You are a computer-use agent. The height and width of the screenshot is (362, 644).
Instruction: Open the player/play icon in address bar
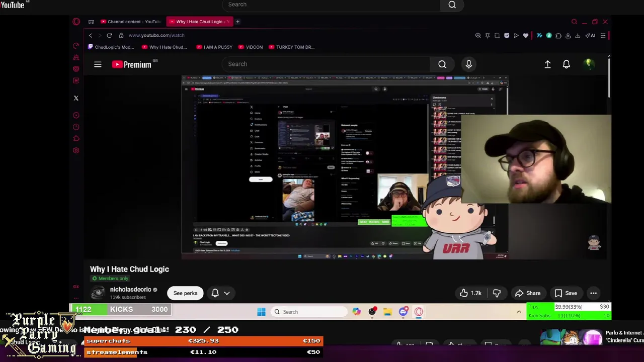point(516,35)
